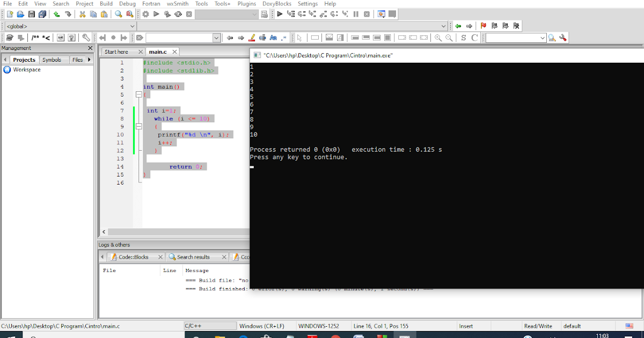Select the Symbols tab in Management panel
Screen dimensions: 644x338
pos(53,60)
